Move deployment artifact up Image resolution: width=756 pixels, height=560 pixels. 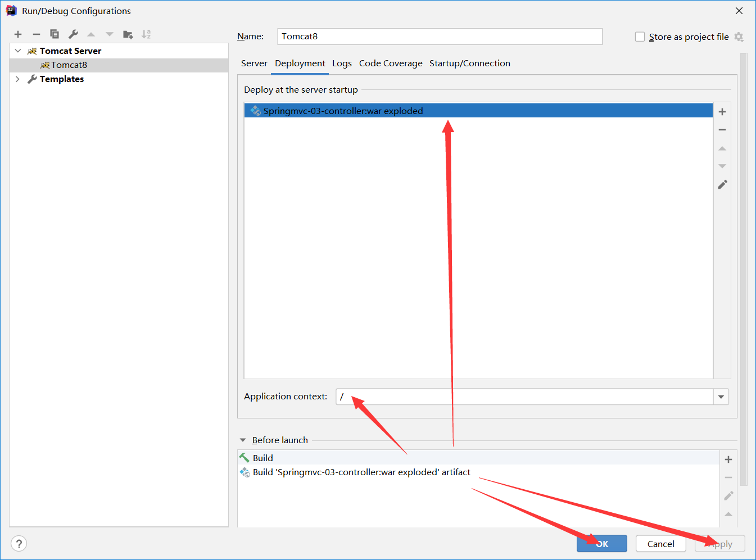[x=722, y=148]
